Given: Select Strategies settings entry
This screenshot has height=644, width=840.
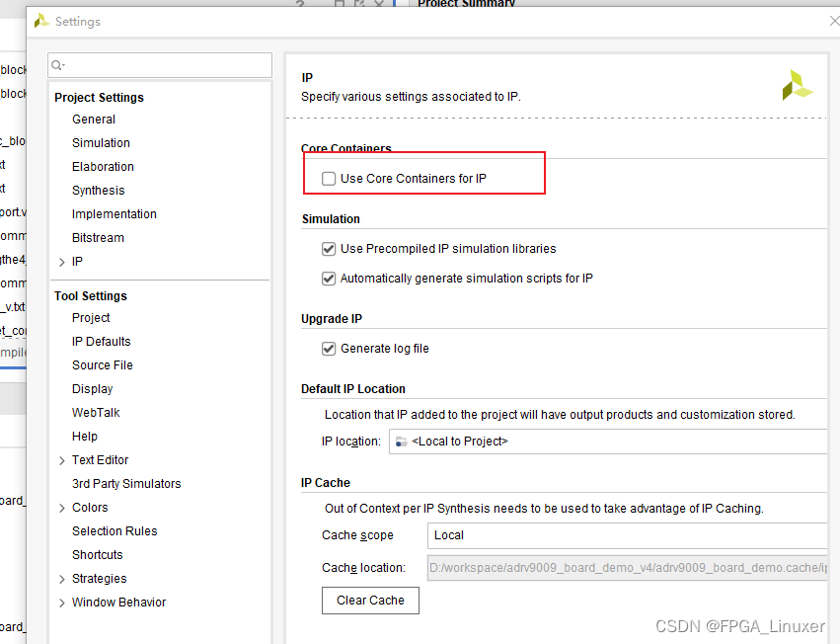Looking at the screenshot, I should [x=99, y=579].
